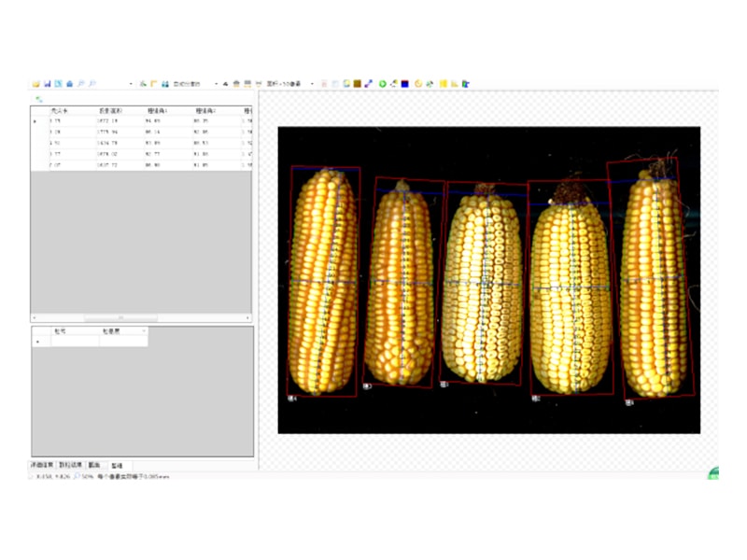The height and width of the screenshot is (560, 747).
Task: Switch to the leftmost bottom tab
Action: tap(43, 464)
